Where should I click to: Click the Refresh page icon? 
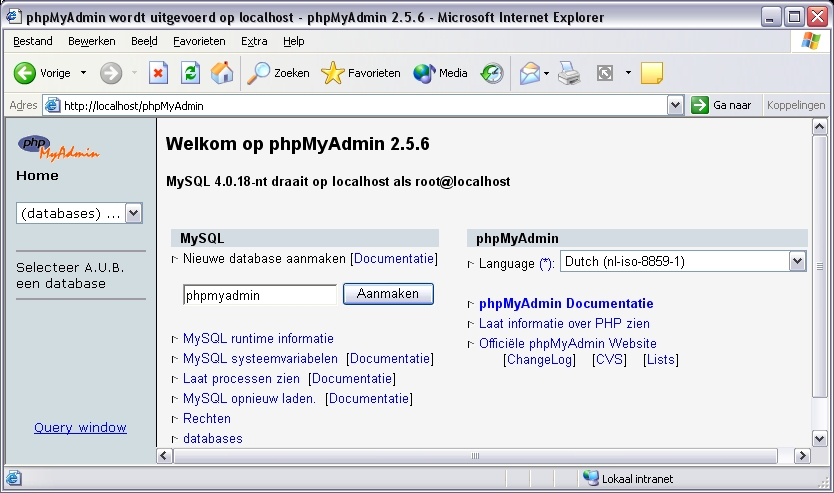[x=190, y=73]
